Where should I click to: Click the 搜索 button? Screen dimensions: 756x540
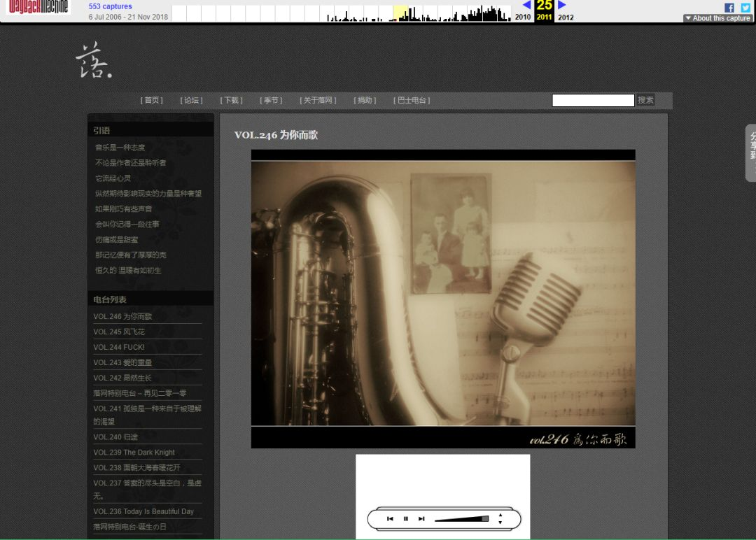point(645,101)
